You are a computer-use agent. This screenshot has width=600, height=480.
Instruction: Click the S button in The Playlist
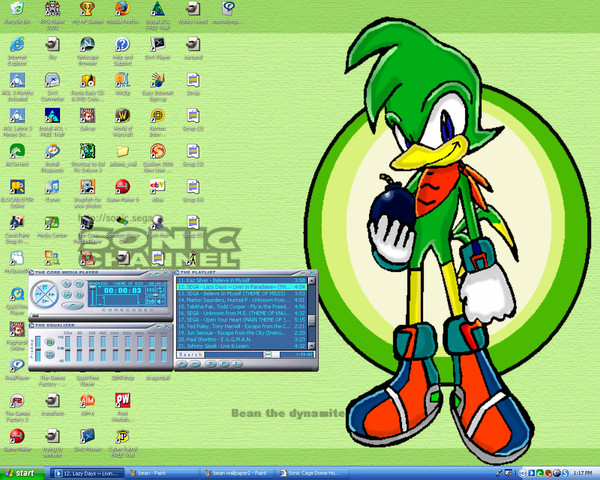(x=211, y=364)
